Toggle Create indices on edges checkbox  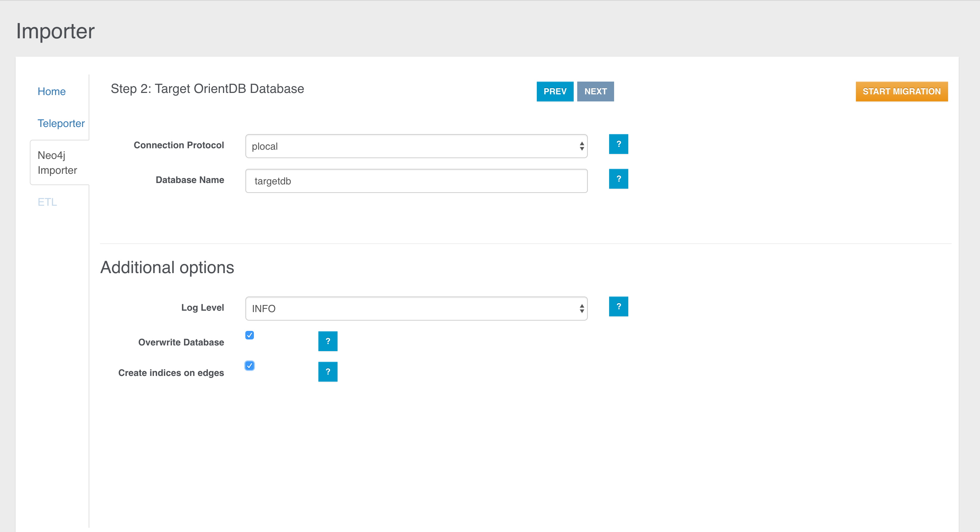coord(250,366)
